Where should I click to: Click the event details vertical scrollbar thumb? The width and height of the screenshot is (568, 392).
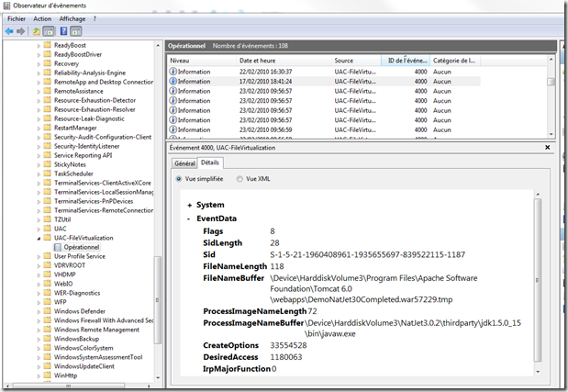pos(538,280)
